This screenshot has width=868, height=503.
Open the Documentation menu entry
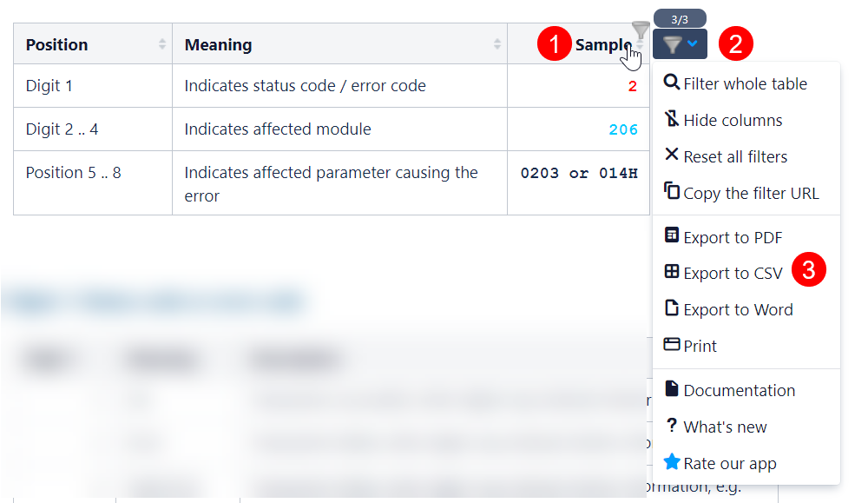point(739,390)
